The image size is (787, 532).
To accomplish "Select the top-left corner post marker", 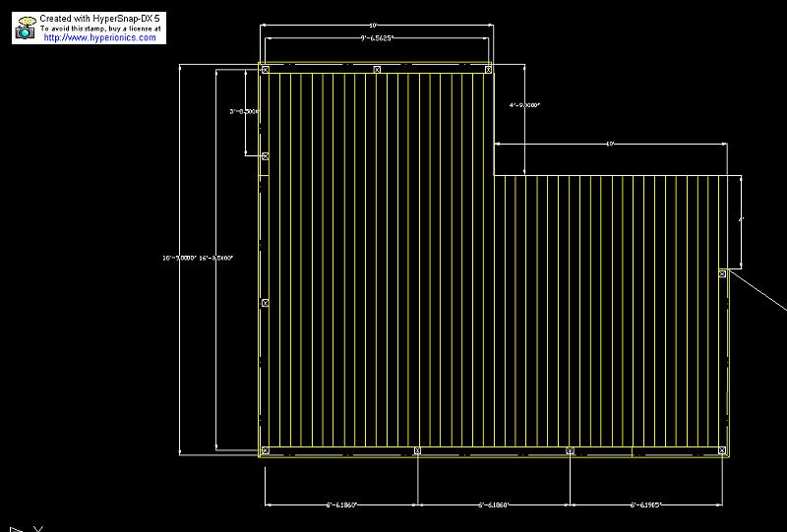I will 265,70.
